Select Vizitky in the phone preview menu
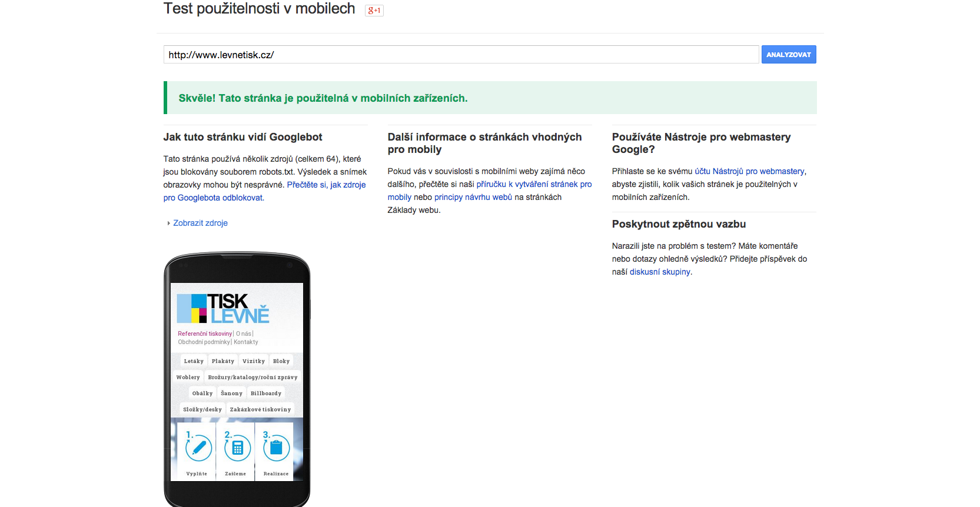This screenshot has width=980, height=507. tap(254, 361)
